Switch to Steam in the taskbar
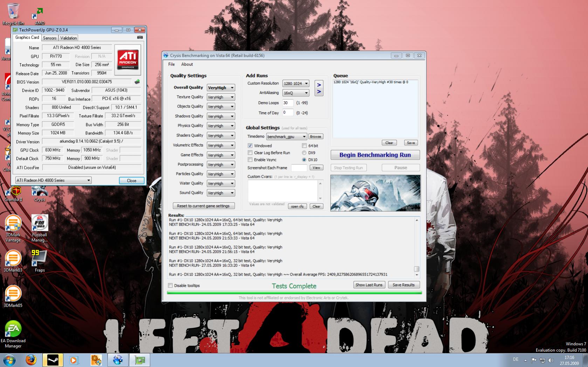588x367 pixels. [x=53, y=360]
